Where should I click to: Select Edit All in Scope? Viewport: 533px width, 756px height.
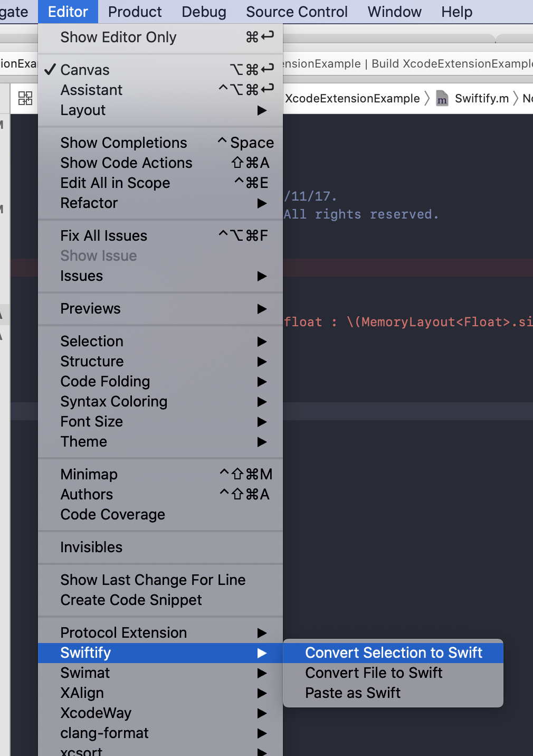[x=160, y=183]
